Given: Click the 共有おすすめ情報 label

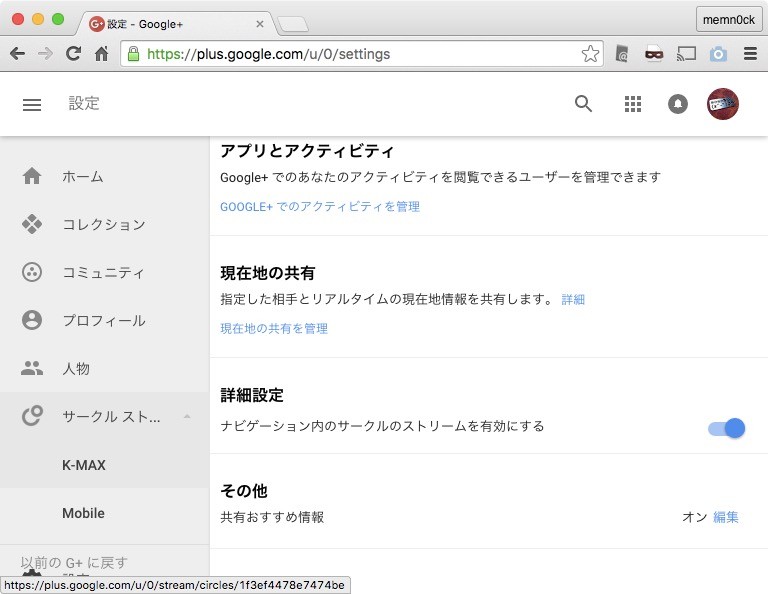Looking at the screenshot, I should click(x=272, y=517).
